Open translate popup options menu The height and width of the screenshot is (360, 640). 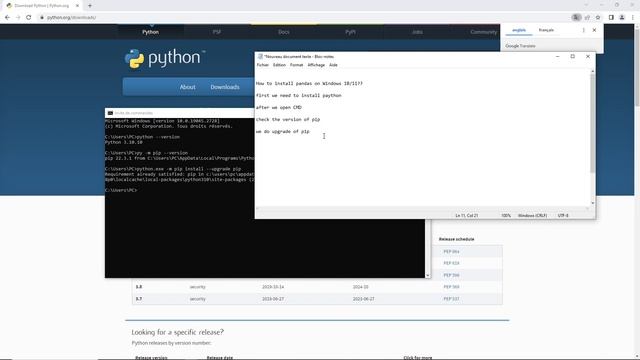(x=583, y=30)
